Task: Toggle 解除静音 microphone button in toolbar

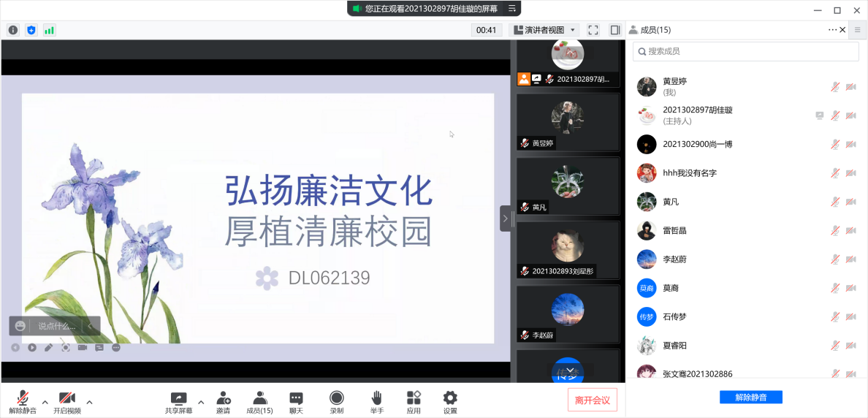Action: tap(23, 399)
